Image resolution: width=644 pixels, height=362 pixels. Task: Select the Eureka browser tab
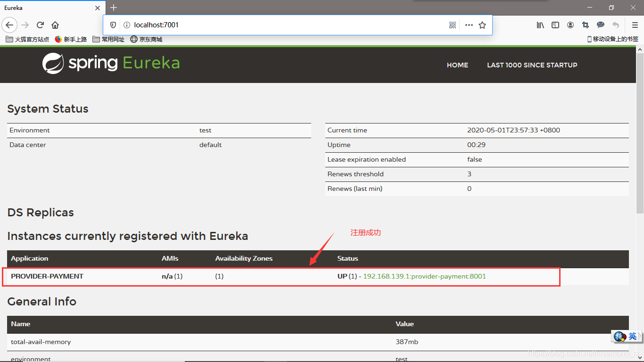point(52,8)
